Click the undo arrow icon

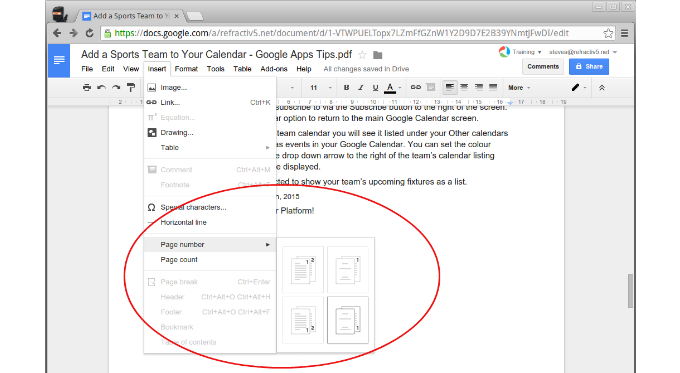coord(101,88)
